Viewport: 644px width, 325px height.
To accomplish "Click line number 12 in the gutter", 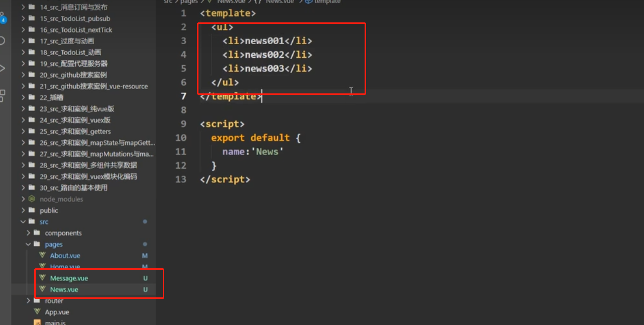I will tap(181, 165).
